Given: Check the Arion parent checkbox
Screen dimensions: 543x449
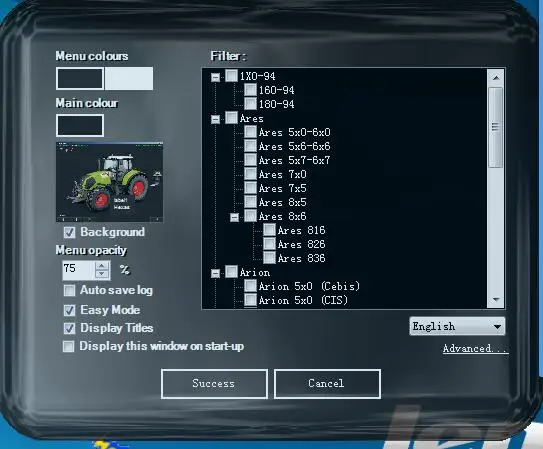Looking at the screenshot, I should pyautogui.click(x=231, y=272).
